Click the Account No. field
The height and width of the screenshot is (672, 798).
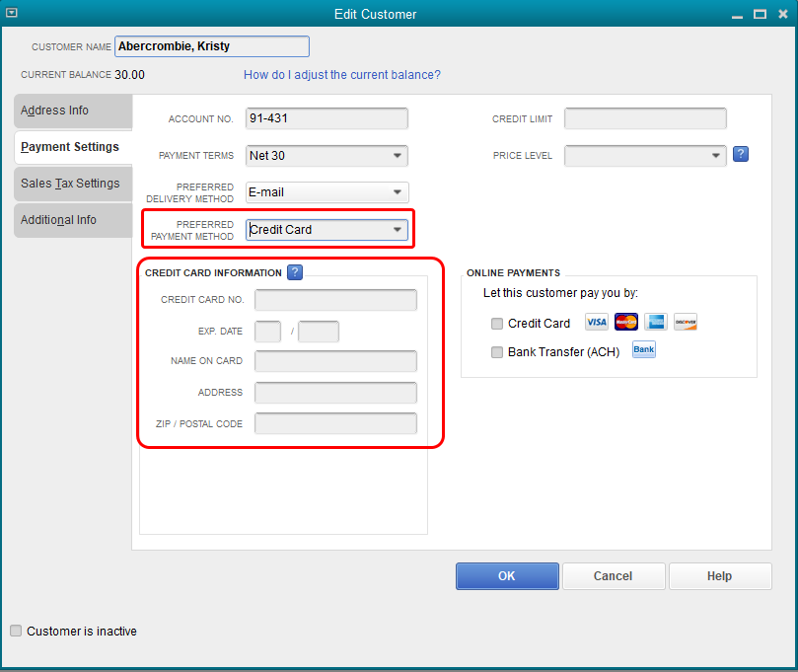[326, 118]
